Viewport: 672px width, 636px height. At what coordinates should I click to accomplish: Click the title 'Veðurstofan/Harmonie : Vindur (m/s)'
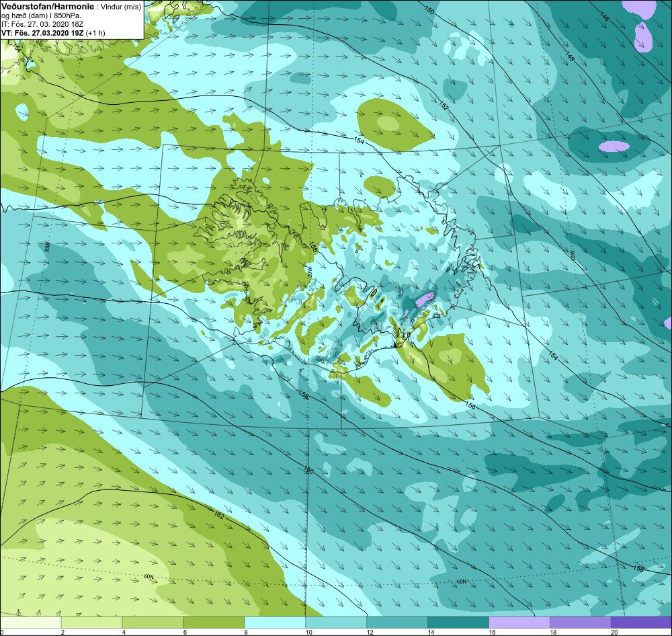coord(71,7)
